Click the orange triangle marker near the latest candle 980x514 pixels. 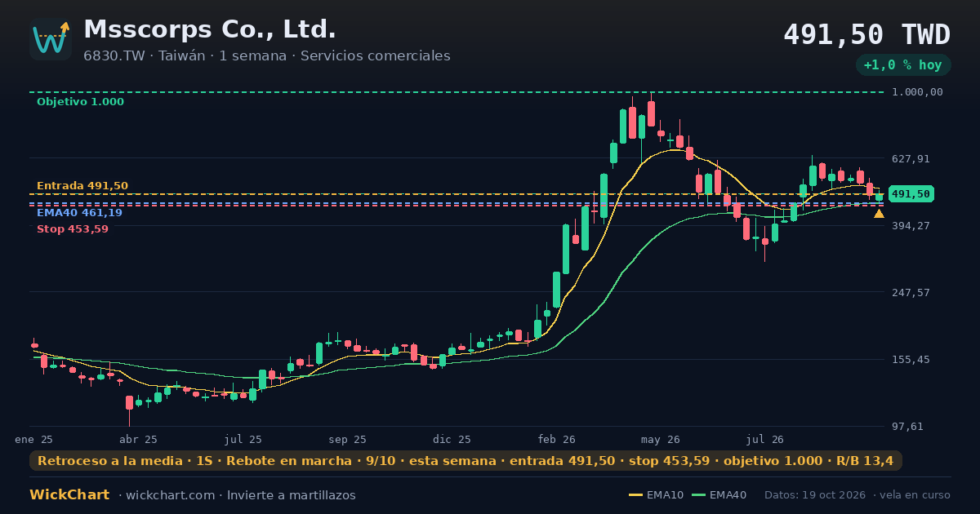[x=879, y=214]
